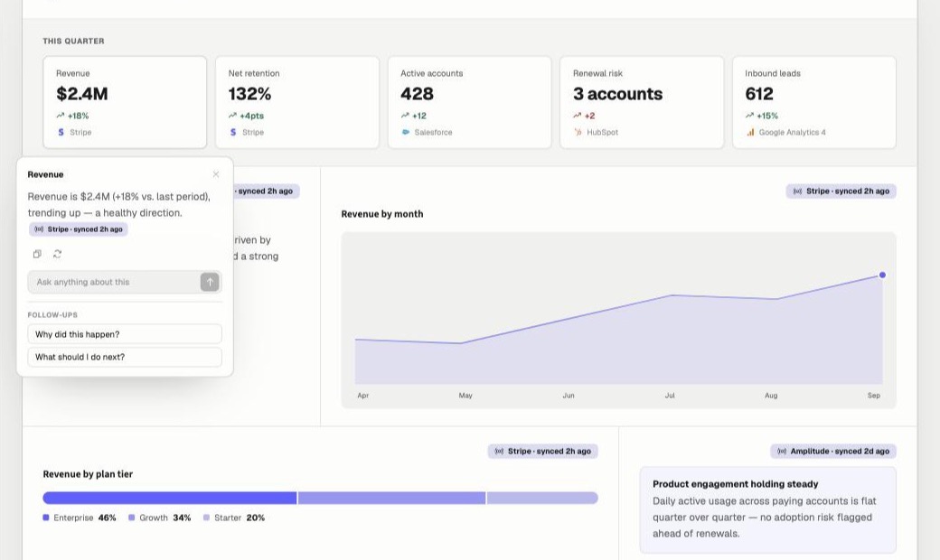This screenshot has width=940, height=560.
Task: Click sync icon in the popover Stripe badge
Action: point(39,229)
